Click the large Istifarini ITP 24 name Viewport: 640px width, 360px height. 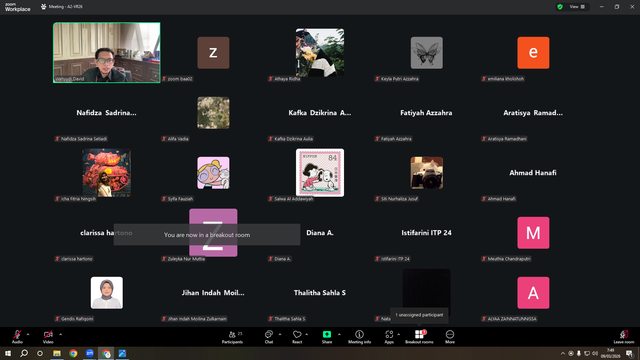tap(426, 233)
